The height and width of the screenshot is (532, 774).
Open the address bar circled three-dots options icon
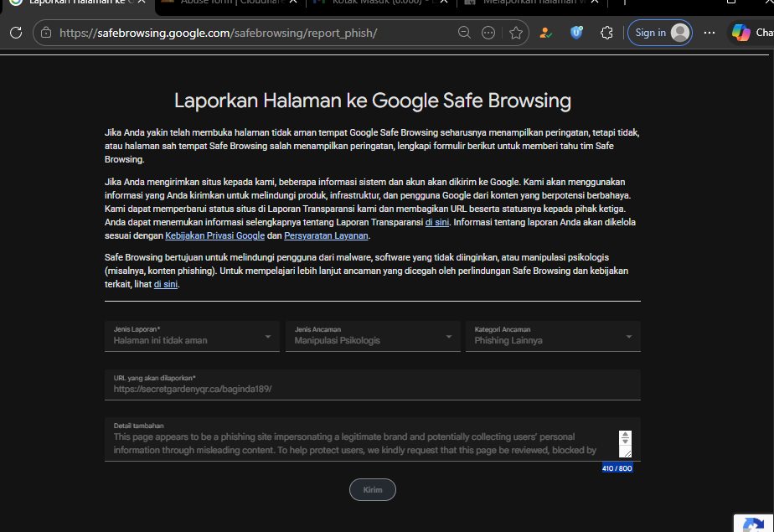[488, 33]
